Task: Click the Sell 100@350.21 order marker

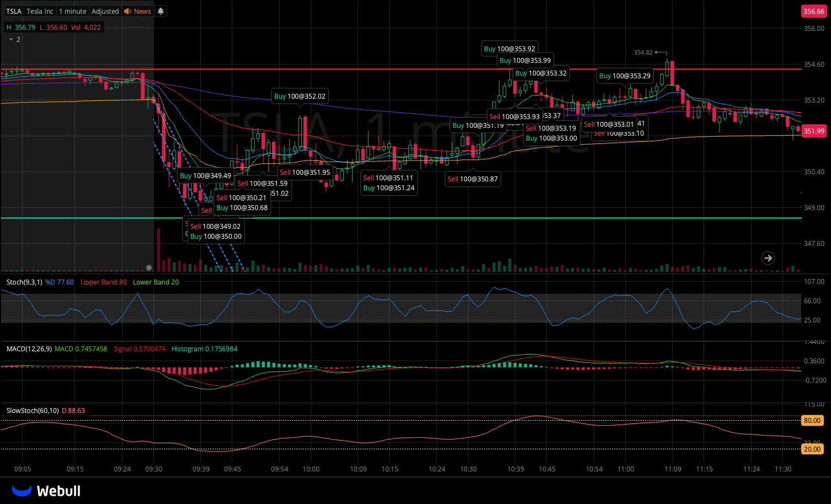Action: 242,197
